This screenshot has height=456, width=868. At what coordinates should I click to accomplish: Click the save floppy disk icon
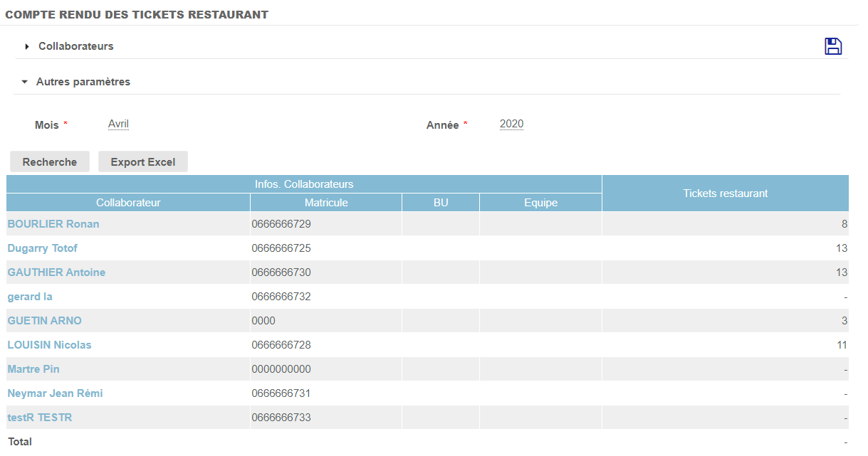click(832, 46)
